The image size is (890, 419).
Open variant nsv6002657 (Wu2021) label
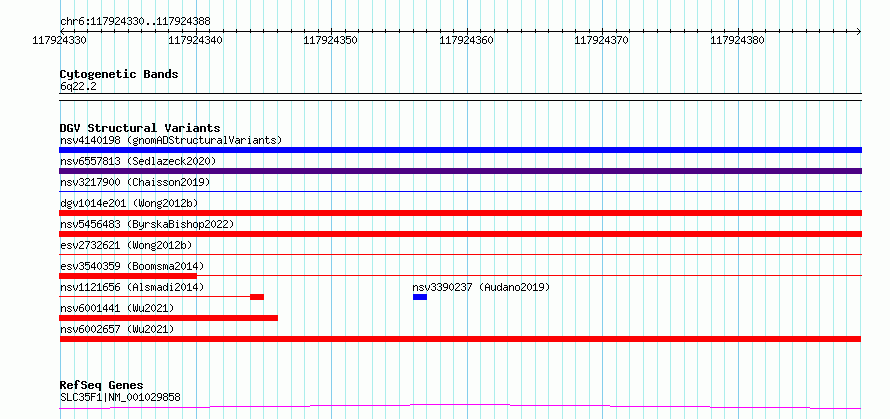[x=117, y=329]
